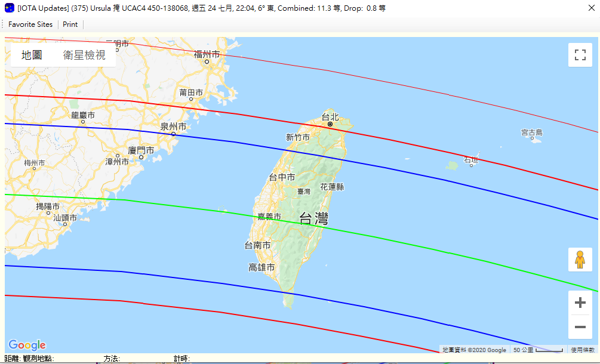The width and height of the screenshot is (600, 364).
Task: Click the 地圖資料 ©2020 Google attribution
Action: click(x=474, y=350)
